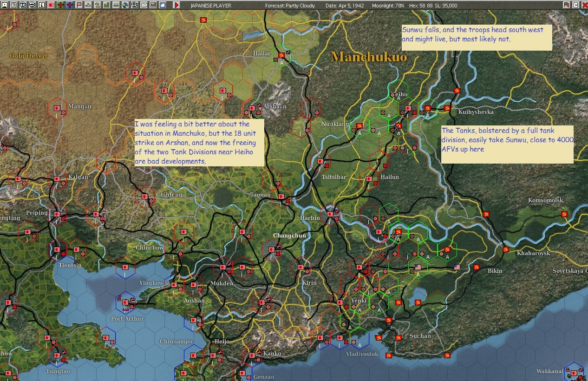Click the 'Date: Apr 5, 1942' text
The image size is (588, 381).
(345, 6)
